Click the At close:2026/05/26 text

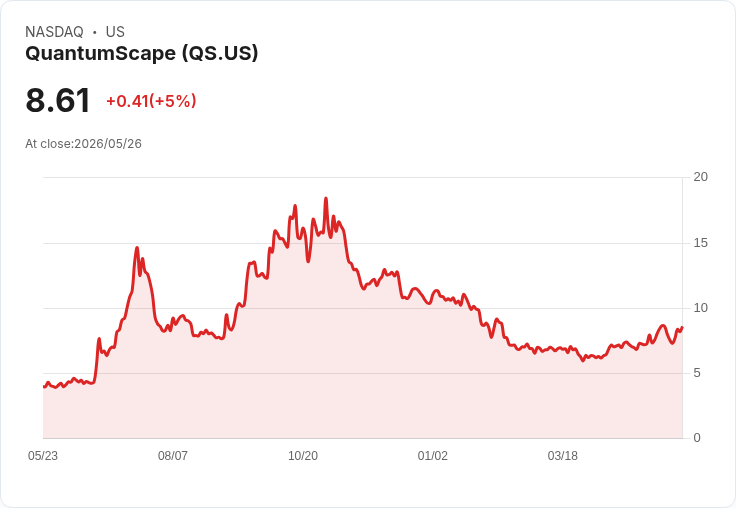(84, 144)
